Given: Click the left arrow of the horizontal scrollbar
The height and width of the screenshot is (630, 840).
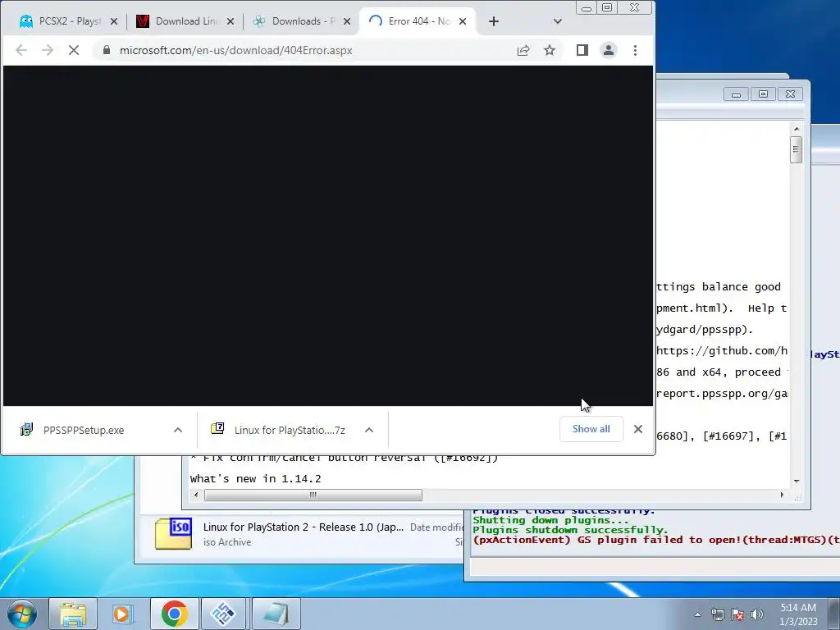Looking at the screenshot, I should tap(195, 495).
